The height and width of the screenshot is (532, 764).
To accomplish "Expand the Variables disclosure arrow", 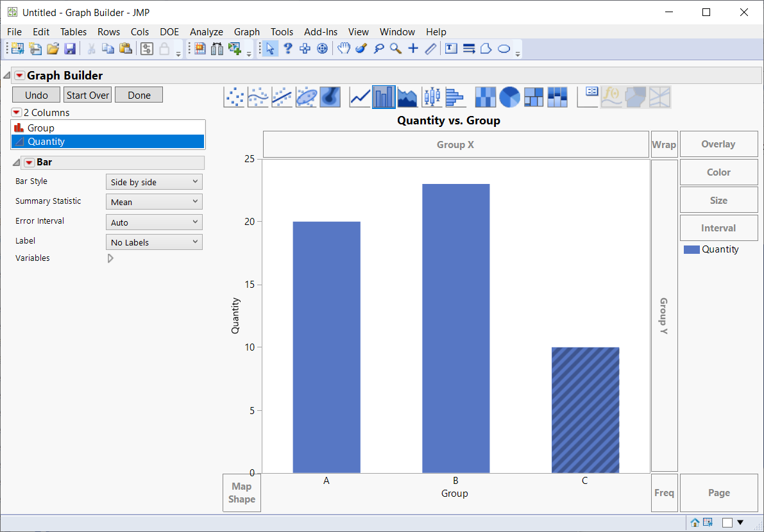I will click(110, 258).
